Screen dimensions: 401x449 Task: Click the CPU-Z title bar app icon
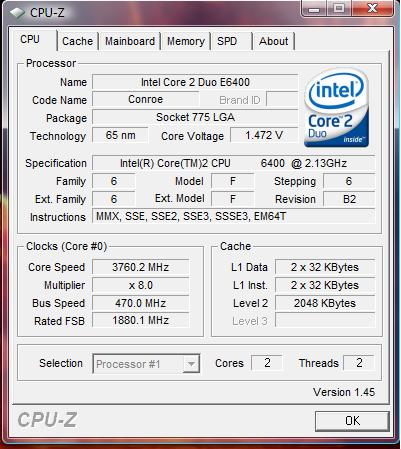(x=17, y=13)
